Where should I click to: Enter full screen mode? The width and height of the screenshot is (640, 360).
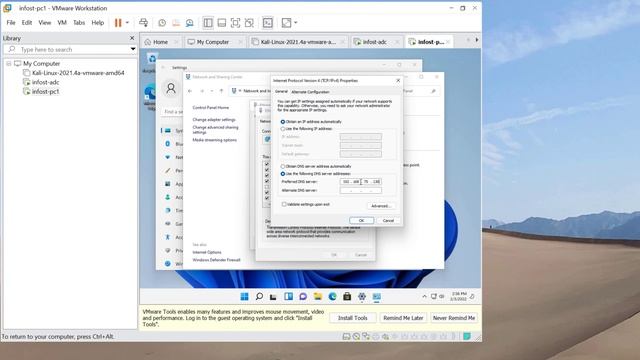pyautogui.click(x=236, y=23)
